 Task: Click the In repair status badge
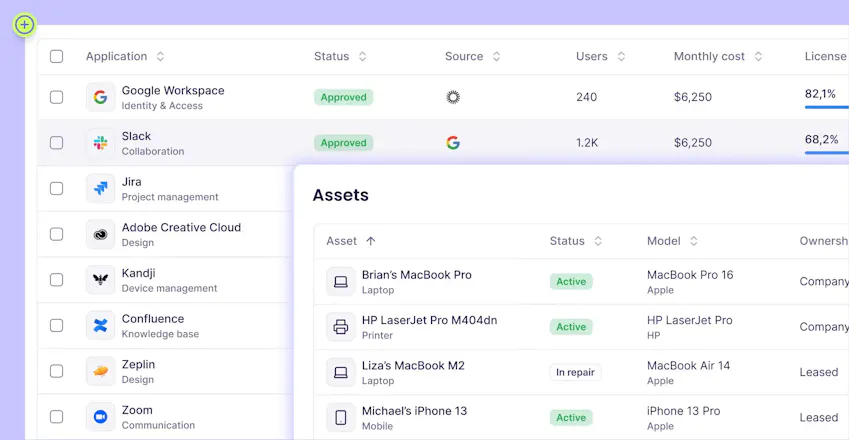(x=575, y=372)
